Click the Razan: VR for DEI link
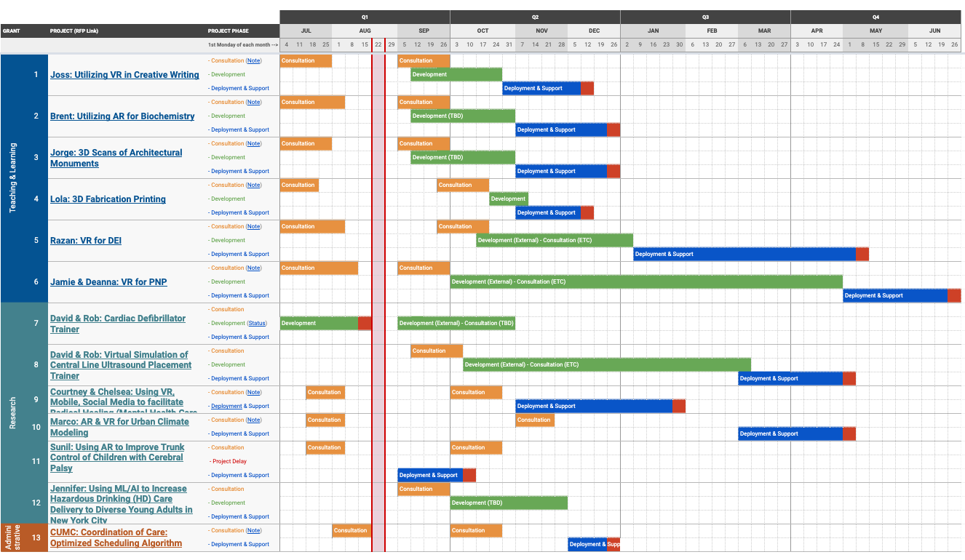Image resolution: width=965 pixels, height=560 pixels. 86,241
